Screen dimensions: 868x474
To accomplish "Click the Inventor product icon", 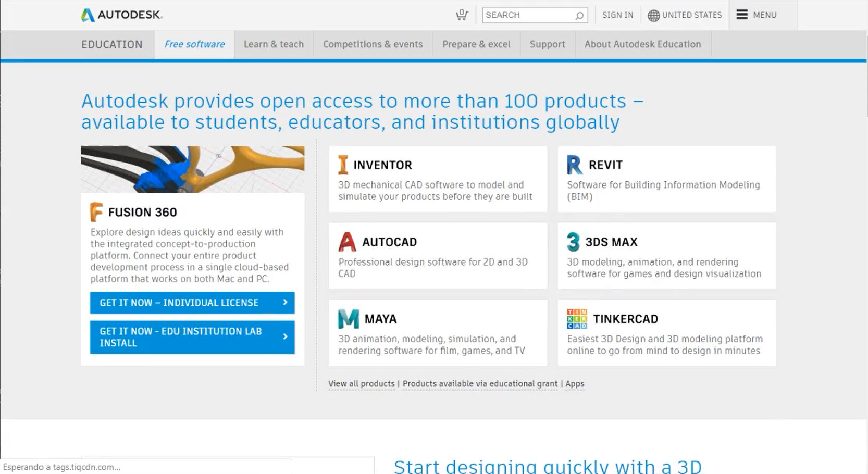I will click(x=343, y=165).
